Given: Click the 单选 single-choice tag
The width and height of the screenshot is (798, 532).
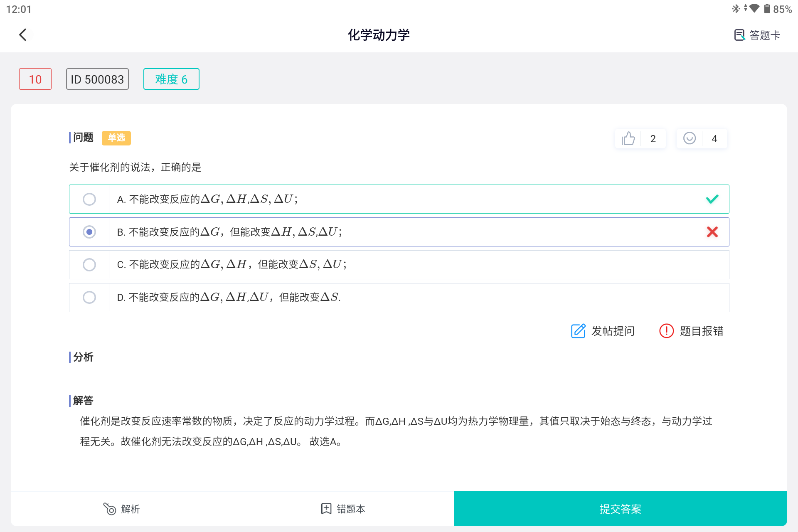Looking at the screenshot, I should [x=116, y=138].
